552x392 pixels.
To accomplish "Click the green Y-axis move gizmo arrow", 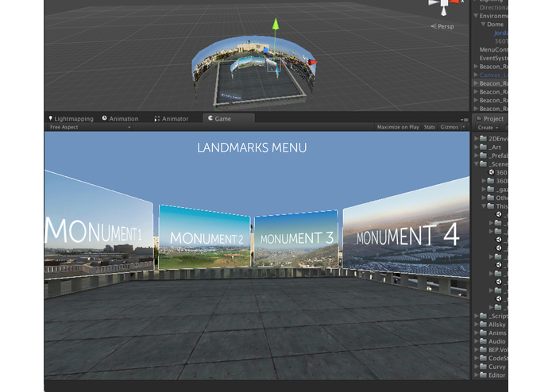I will 276,24.
